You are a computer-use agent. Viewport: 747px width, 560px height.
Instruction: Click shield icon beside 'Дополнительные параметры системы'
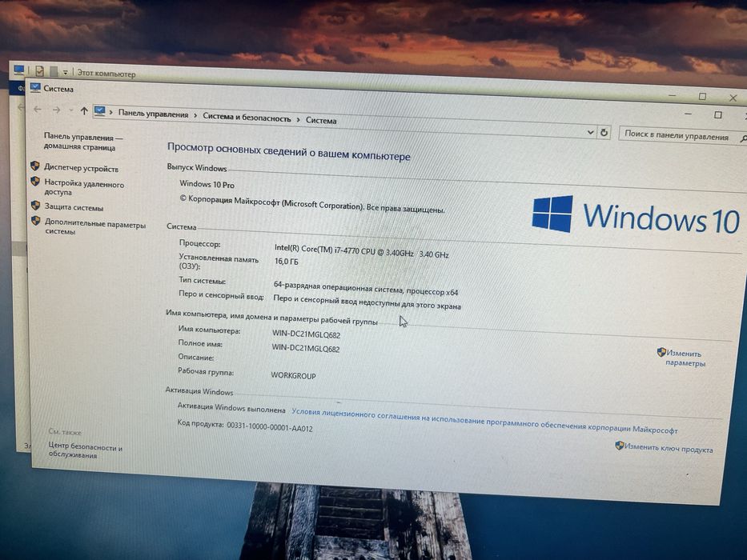point(35,221)
